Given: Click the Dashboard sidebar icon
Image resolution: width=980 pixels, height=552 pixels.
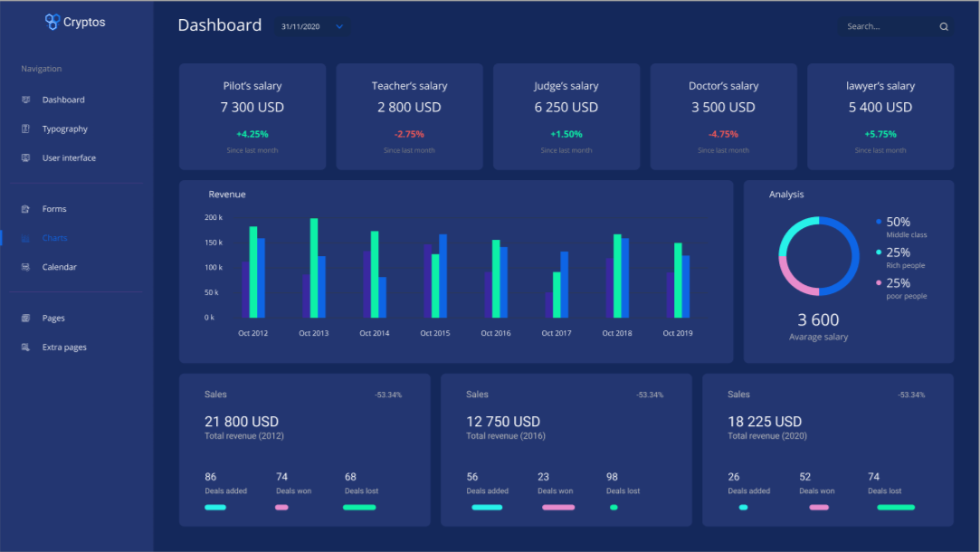Looking at the screenshot, I should [x=25, y=100].
